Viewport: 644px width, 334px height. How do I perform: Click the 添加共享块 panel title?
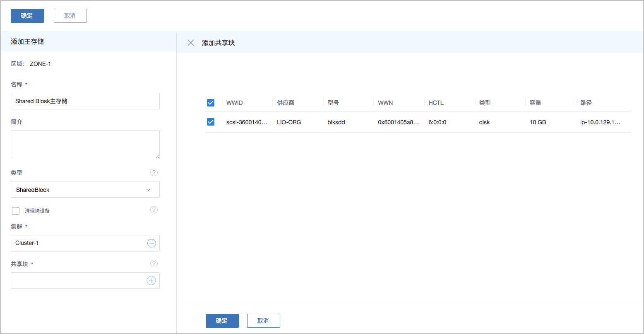pyautogui.click(x=218, y=43)
